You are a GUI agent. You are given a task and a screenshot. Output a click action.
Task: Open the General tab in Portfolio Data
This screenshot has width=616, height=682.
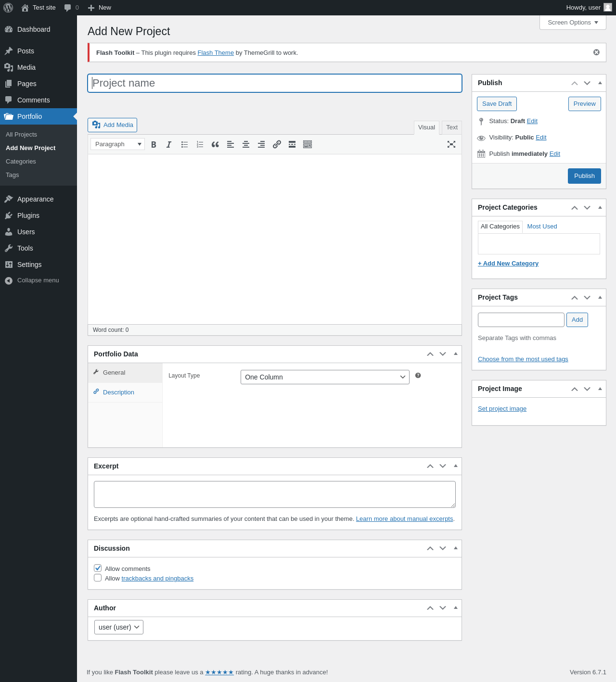tap(125, 373)
